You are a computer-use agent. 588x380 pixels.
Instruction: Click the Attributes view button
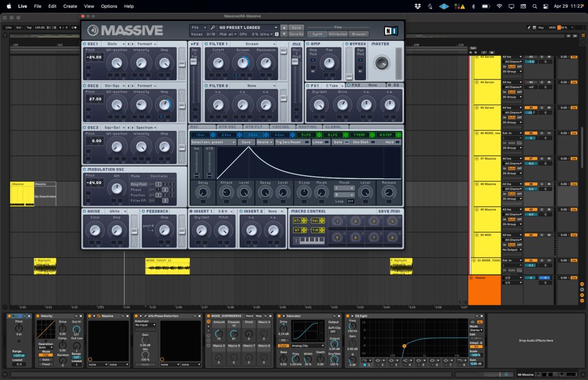click(338, 34)
